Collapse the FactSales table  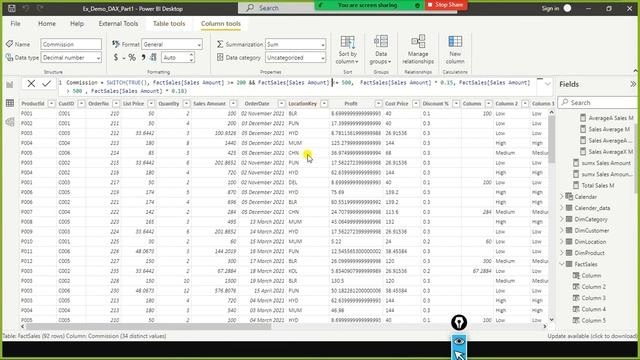(562, 264)
